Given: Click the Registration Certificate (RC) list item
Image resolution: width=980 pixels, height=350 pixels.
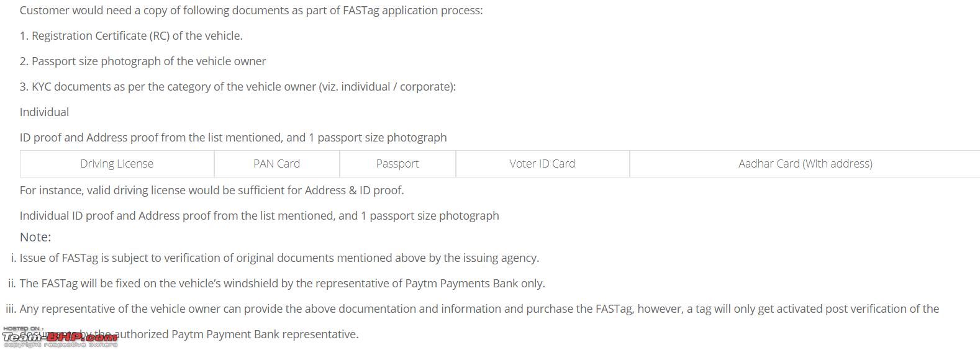Looking at the screenshot, I should click(x=131, y=36).
